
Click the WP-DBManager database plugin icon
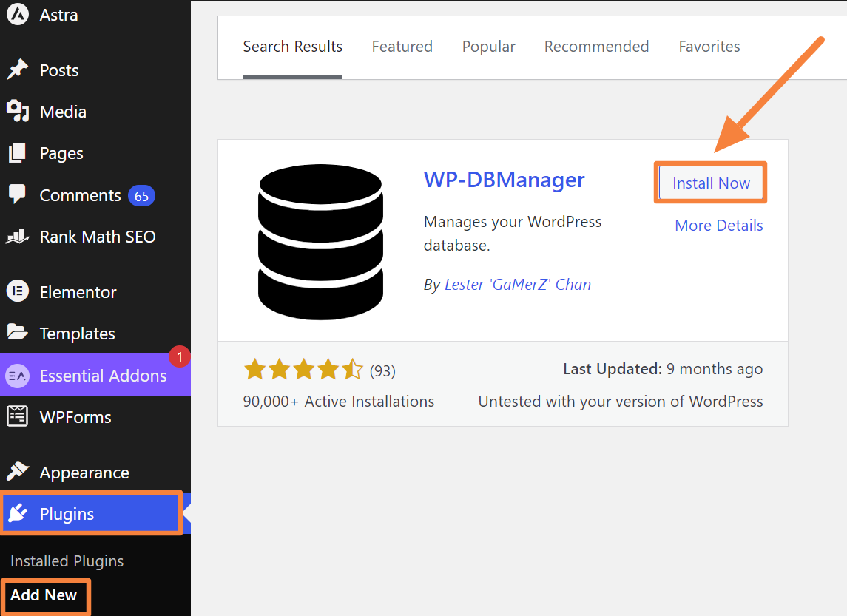coord(320,241)
